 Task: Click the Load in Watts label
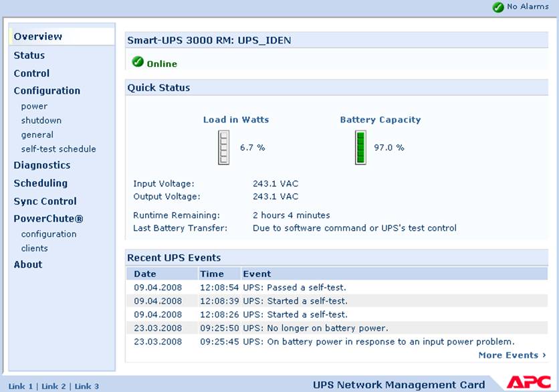click(236, 120)
